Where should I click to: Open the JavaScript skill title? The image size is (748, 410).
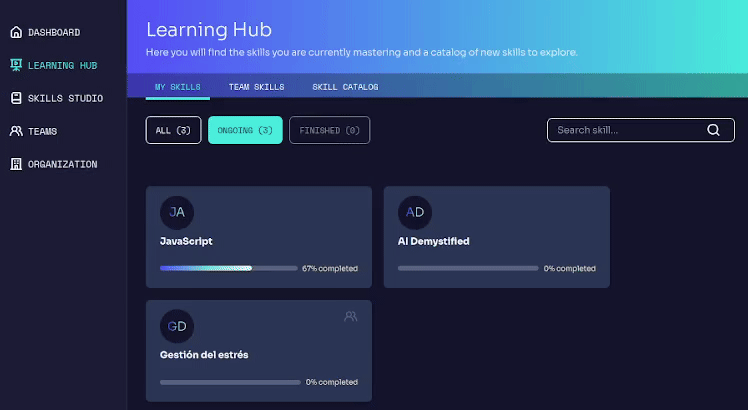coord(186,241)
